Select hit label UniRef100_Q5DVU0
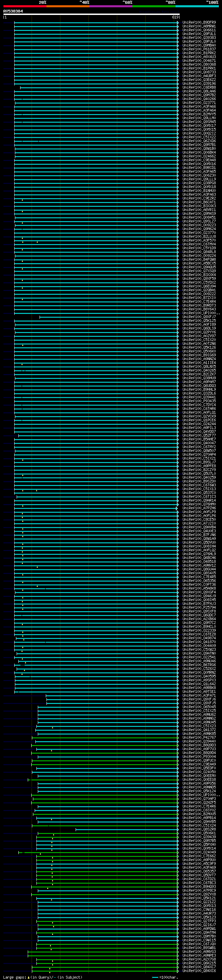The image size is (222, 980). (x=199, y=543)
